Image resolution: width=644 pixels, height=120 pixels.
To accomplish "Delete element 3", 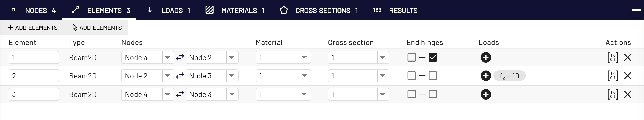I will [628, 94].
